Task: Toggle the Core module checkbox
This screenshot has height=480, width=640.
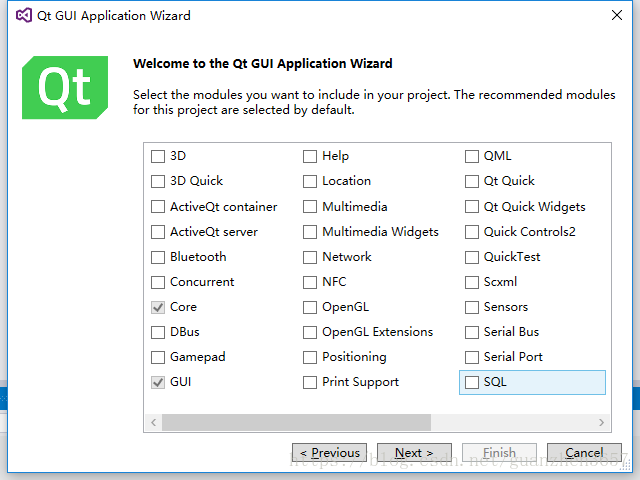Action: click(x=158, y=307)
